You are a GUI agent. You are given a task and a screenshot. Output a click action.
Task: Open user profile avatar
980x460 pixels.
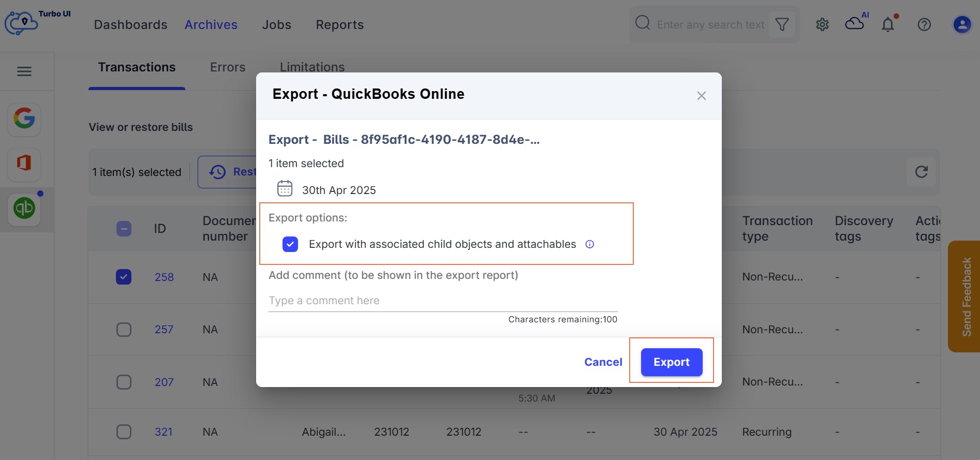click(962, 24)
